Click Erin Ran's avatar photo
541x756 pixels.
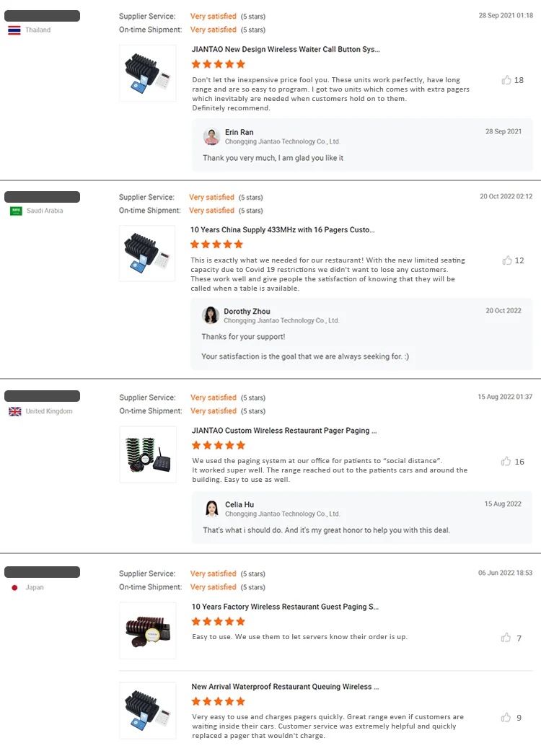point(211,136)
